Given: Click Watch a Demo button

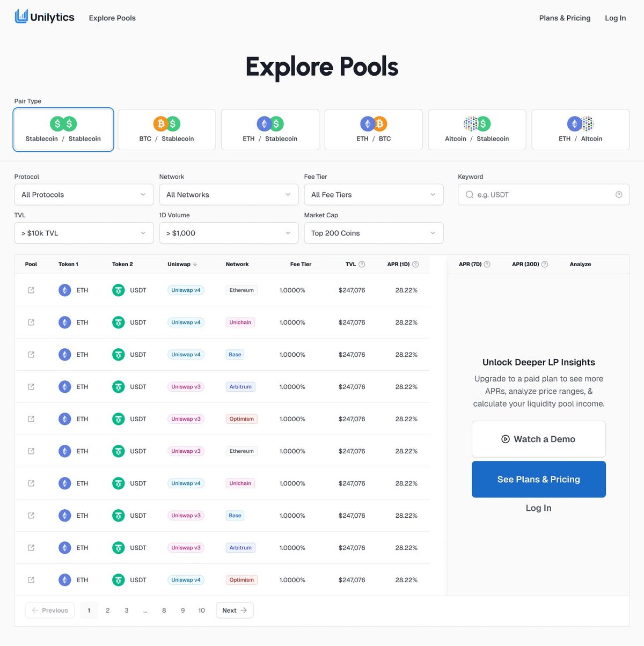Looking at the screenshot, I should coord(539,439).
